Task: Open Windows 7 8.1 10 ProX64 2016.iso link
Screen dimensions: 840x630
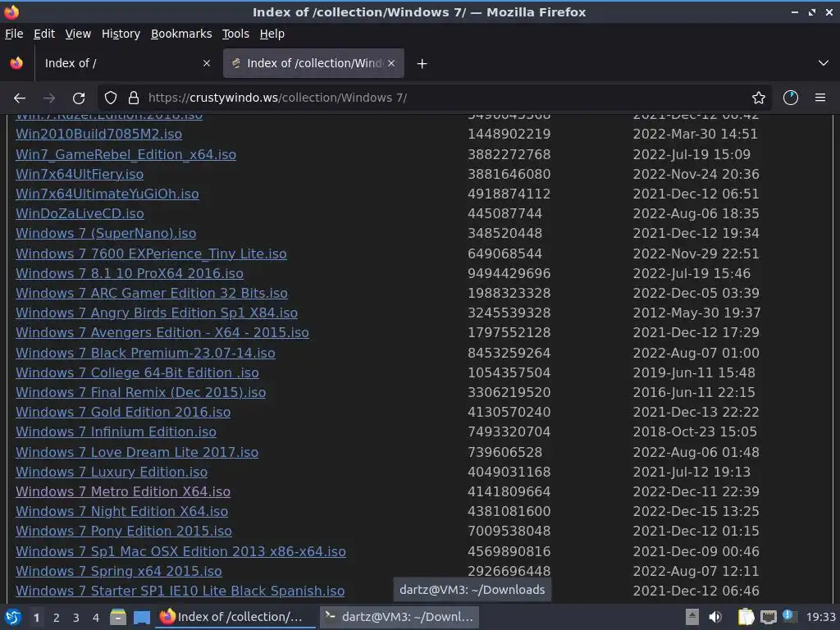Action: pos(129,274)
